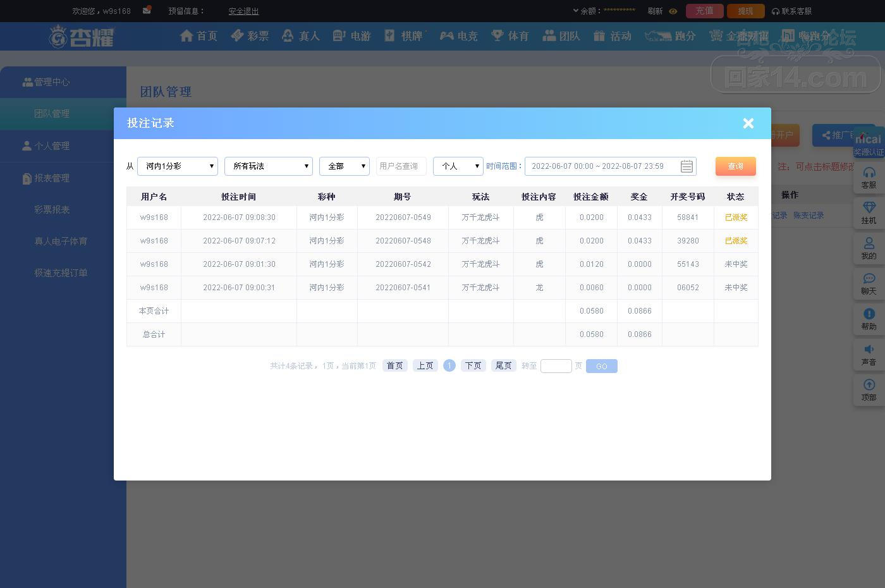Image resolution: width=885 pixels, height=588 pixels.
Task: Click the 安全退出 logout link
Action: pos(244,11)
